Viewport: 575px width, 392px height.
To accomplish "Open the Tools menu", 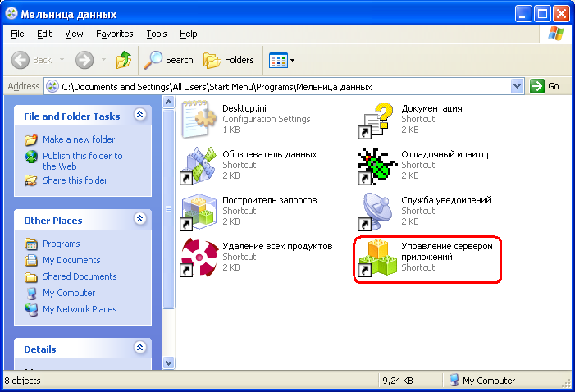I will point(156,34).
